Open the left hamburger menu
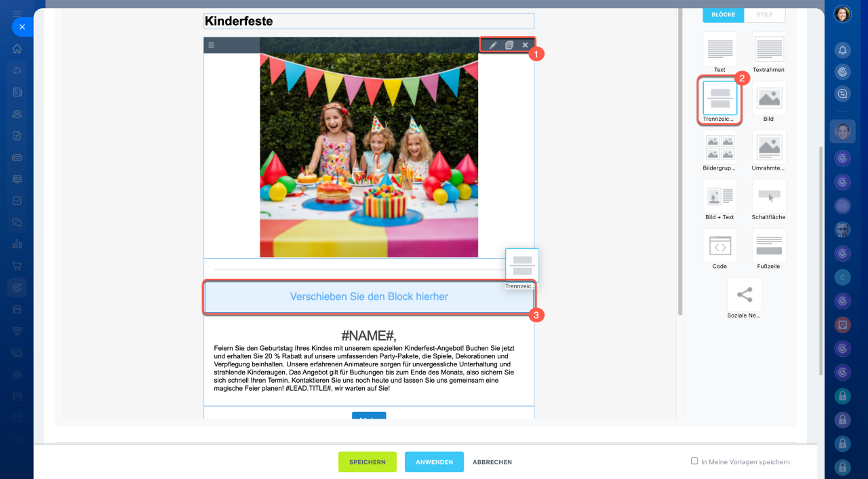The height and width of the screenshot is (479, 868). click(17, 14)
